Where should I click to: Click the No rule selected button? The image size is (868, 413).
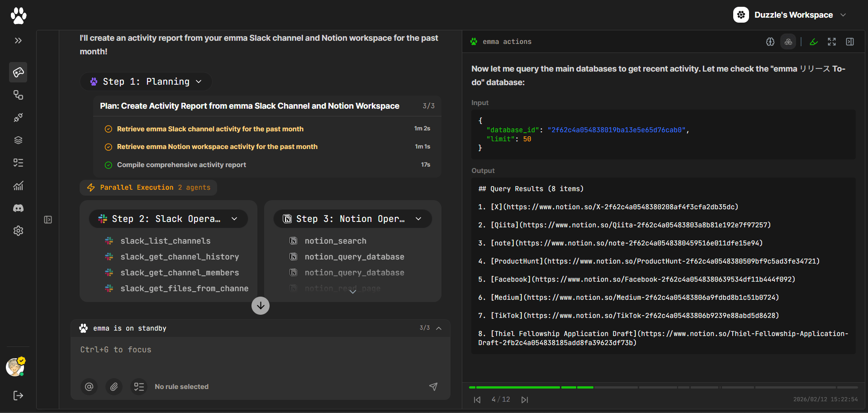[181, 387]
